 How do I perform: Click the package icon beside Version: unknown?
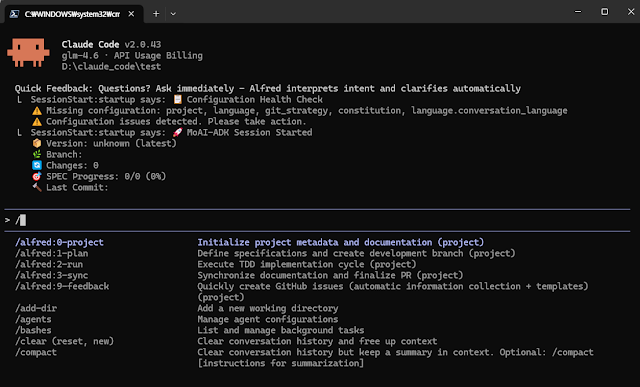point(37,143)
